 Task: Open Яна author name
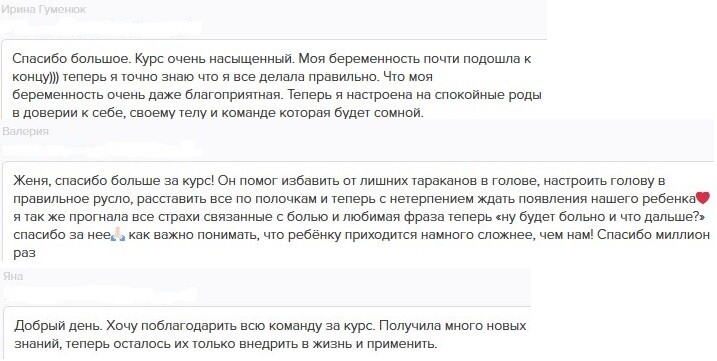[13, 276]
